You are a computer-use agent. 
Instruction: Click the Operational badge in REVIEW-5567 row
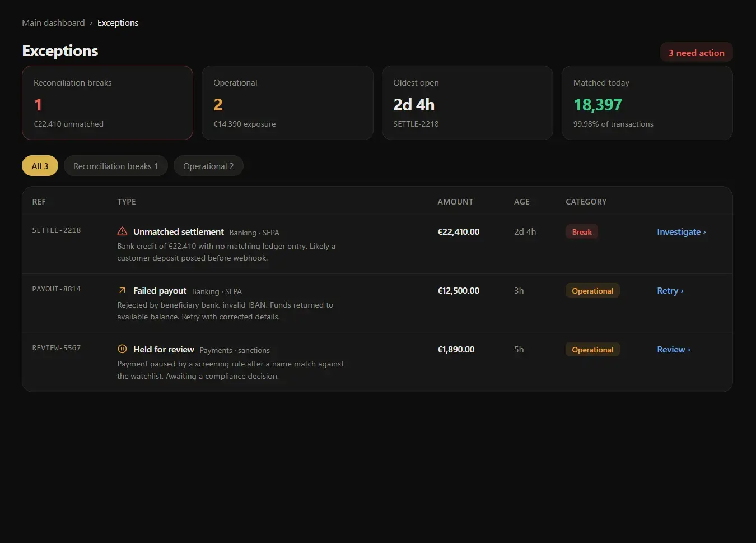tap(592, 350)
